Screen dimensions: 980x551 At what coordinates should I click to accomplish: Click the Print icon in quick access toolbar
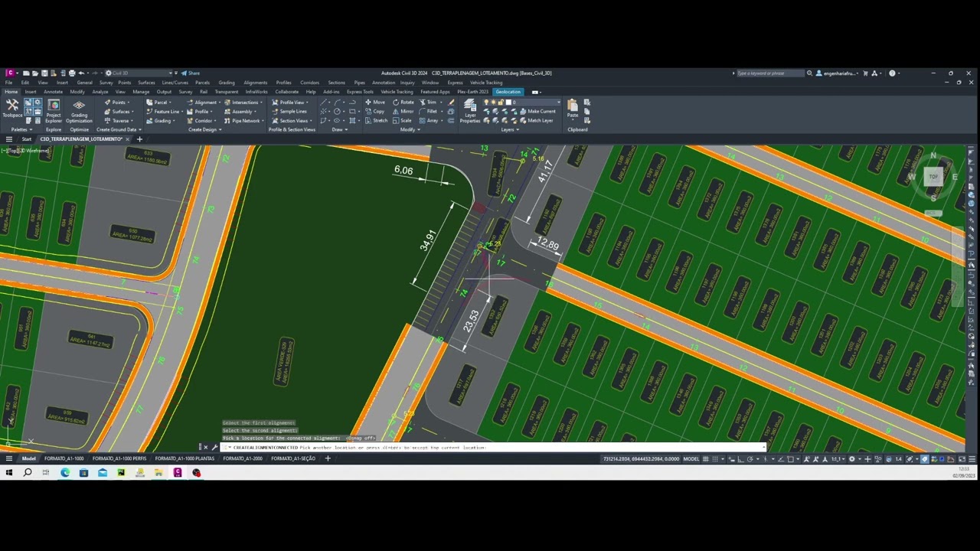[x=72, y=73]
